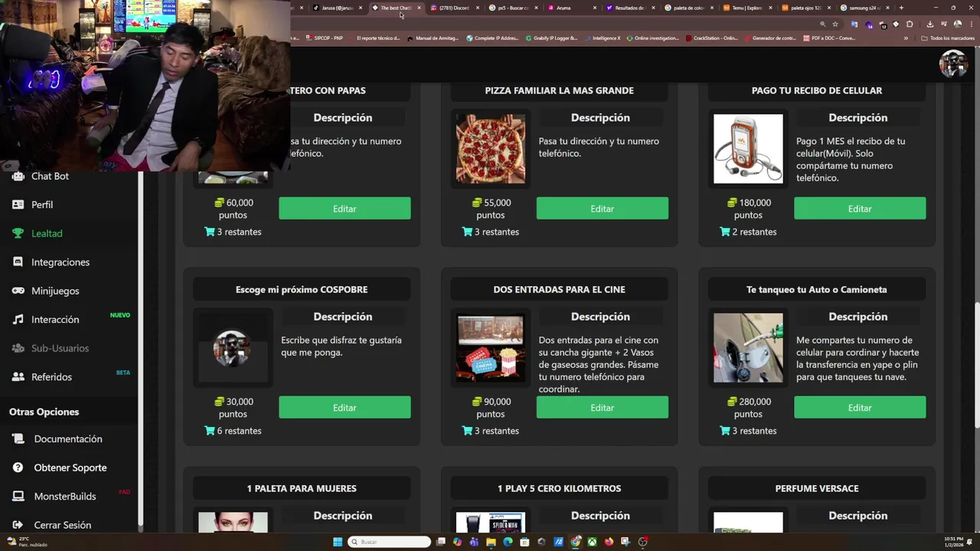This screenshot has width=980, height=551.
Task: Open the SIPCOP - PNP bookmark
Action: click(x=324, y=38)
